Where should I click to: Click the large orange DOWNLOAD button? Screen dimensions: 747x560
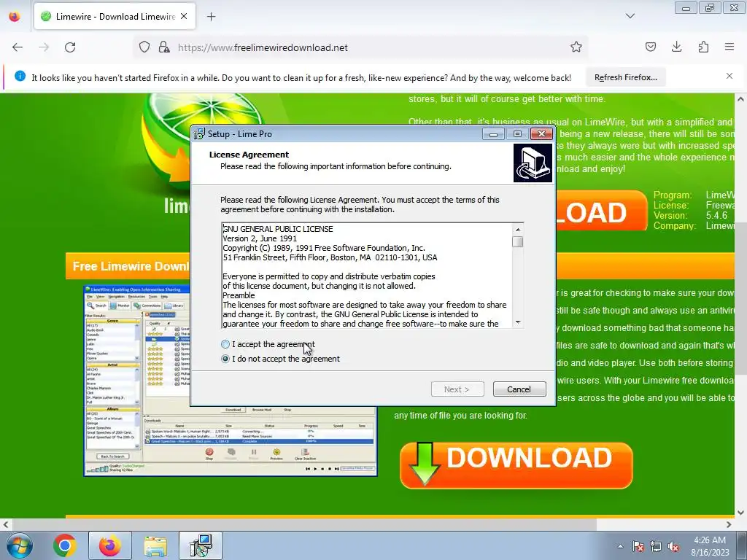tap(516, 465)
